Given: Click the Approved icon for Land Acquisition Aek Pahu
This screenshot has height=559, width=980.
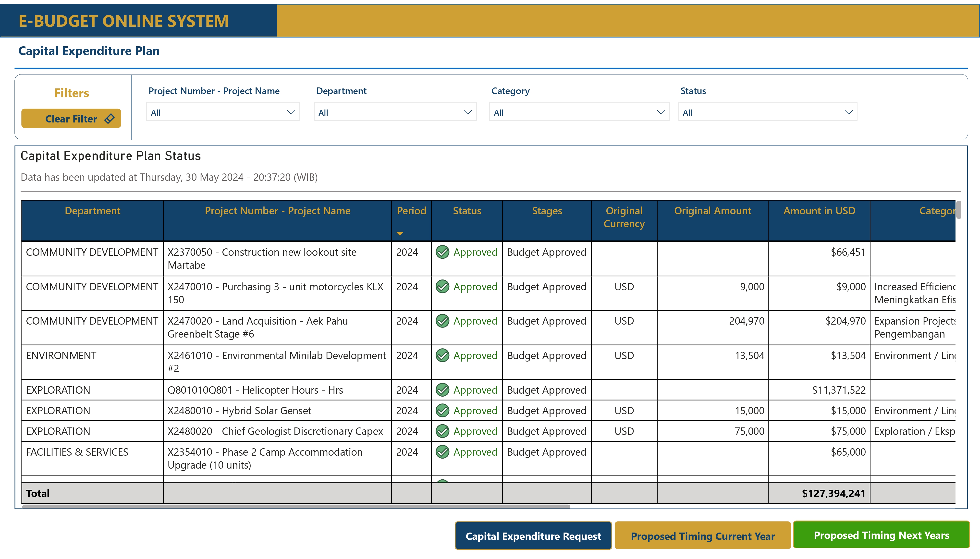Looking at the screenshot, I should click(x=442, y=321).
